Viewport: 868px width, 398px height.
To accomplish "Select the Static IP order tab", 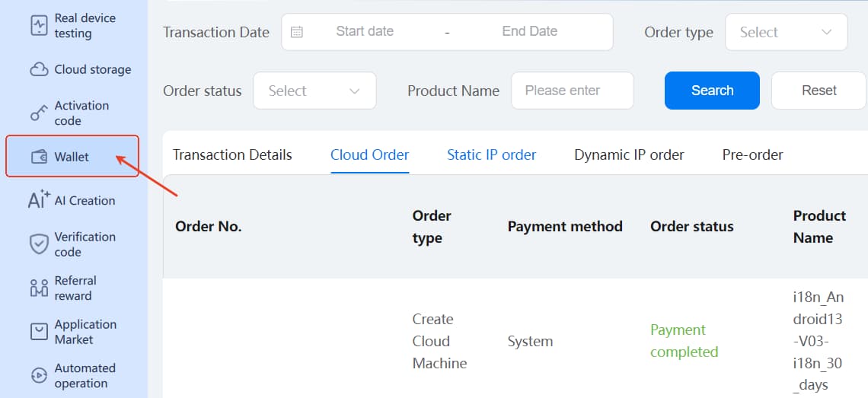I will click(491, 154).
